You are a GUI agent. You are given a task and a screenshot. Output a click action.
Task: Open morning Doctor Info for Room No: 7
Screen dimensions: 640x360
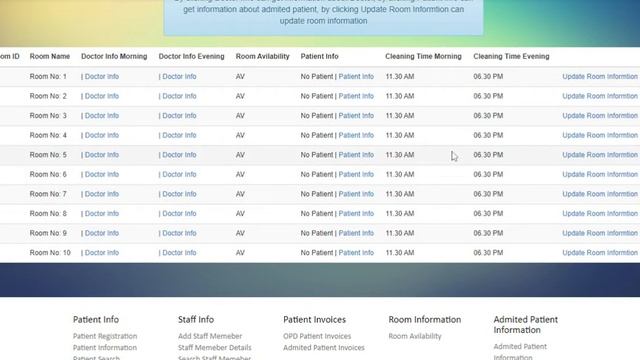(x=102, y=194)
